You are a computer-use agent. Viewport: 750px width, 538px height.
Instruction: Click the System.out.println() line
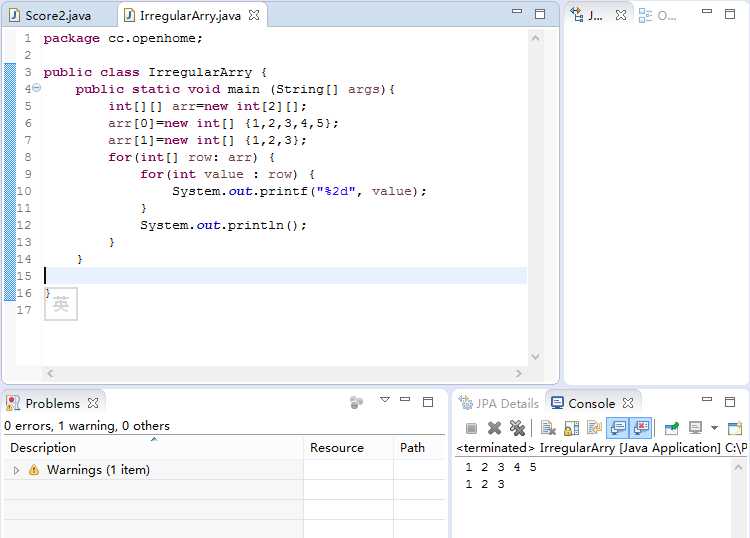click(223, 225)
